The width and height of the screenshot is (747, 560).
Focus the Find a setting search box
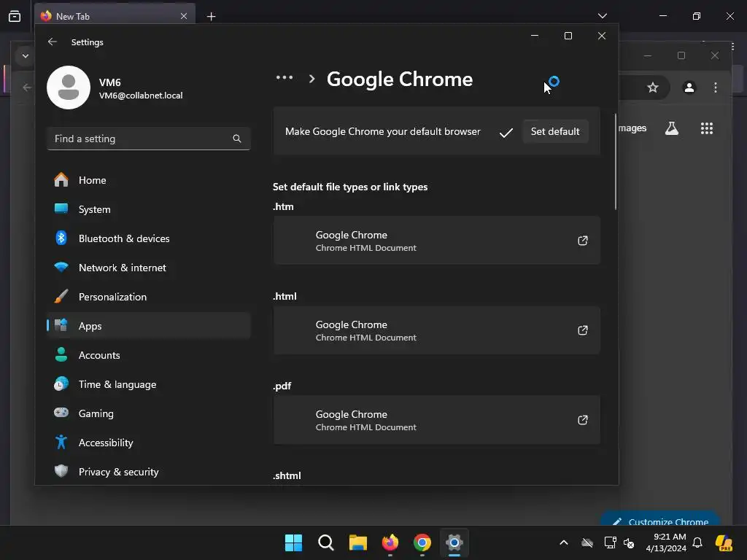[x=149, y=139]
